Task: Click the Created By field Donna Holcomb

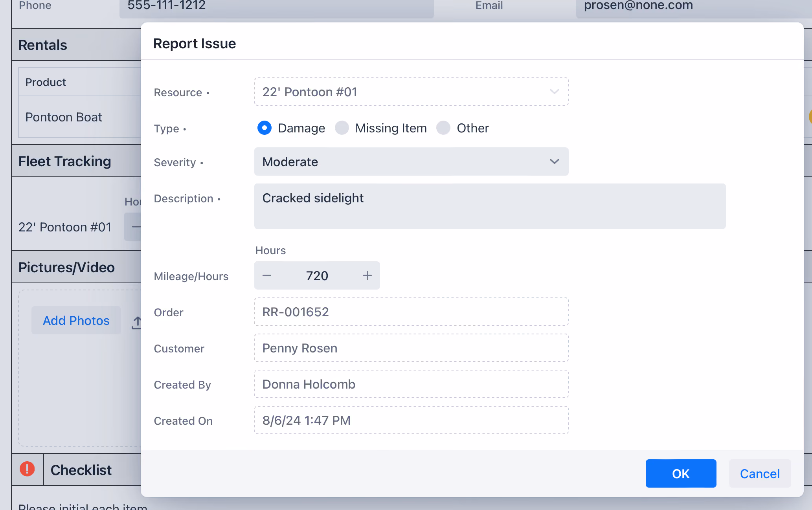Action: (x=411, y=384)
